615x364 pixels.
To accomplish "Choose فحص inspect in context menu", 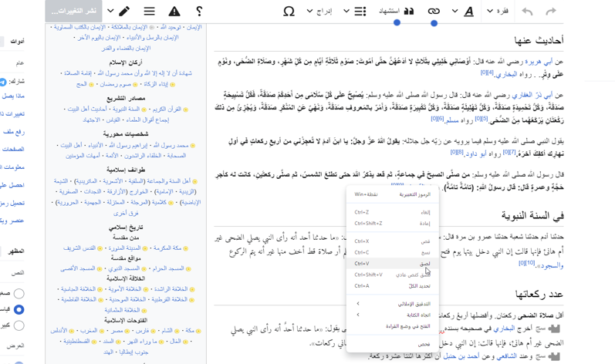I will [392, 344].
